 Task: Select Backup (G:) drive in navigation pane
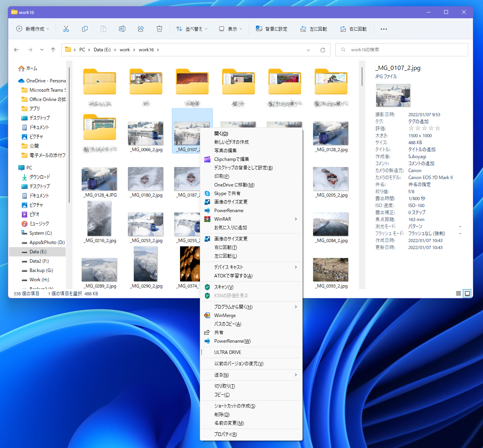coord(37,270)
